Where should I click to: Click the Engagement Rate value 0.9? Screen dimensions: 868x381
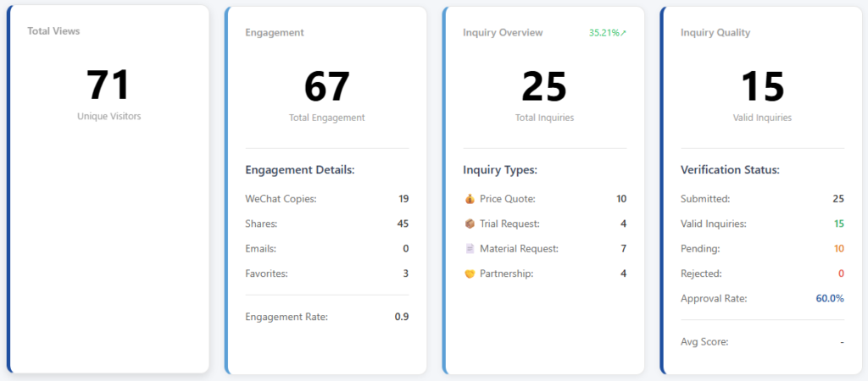point(402,317)
